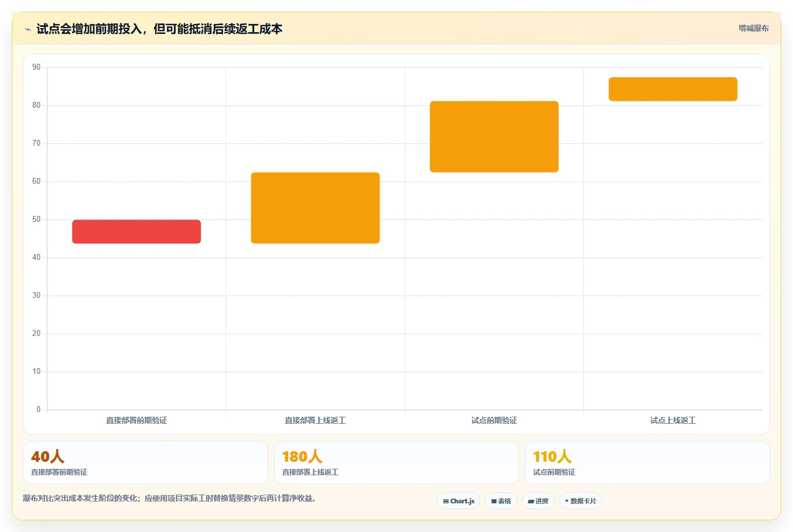The height and width of the screenshot is (532, 793).
Task: Click the 试点上线返工 axis label
Action: coord(673,420)
